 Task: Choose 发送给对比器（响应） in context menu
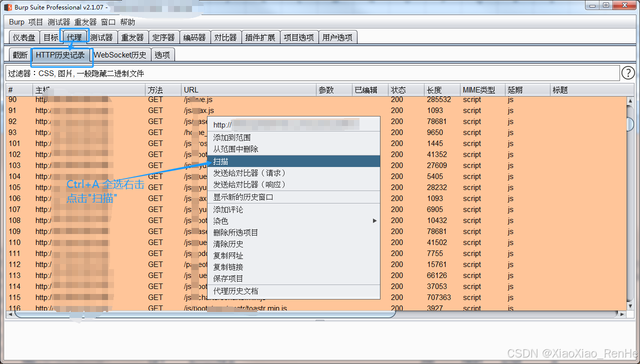294,184
